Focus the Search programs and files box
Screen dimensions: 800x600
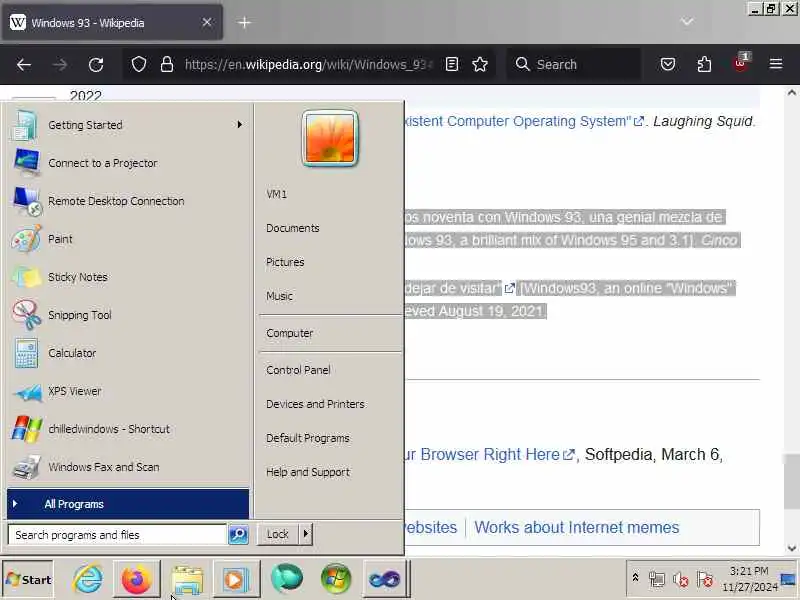click(x=117, y=535)
